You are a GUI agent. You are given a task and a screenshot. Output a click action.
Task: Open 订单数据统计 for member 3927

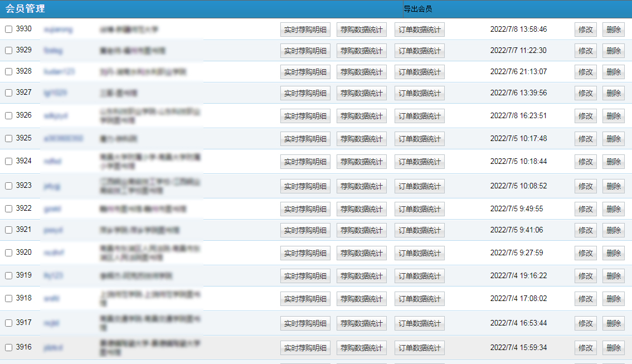419,93
